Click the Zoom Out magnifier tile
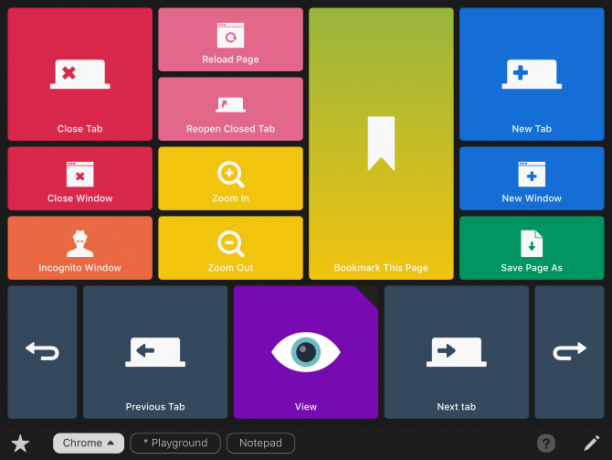The image size is (612, 460). coord(231,248)
